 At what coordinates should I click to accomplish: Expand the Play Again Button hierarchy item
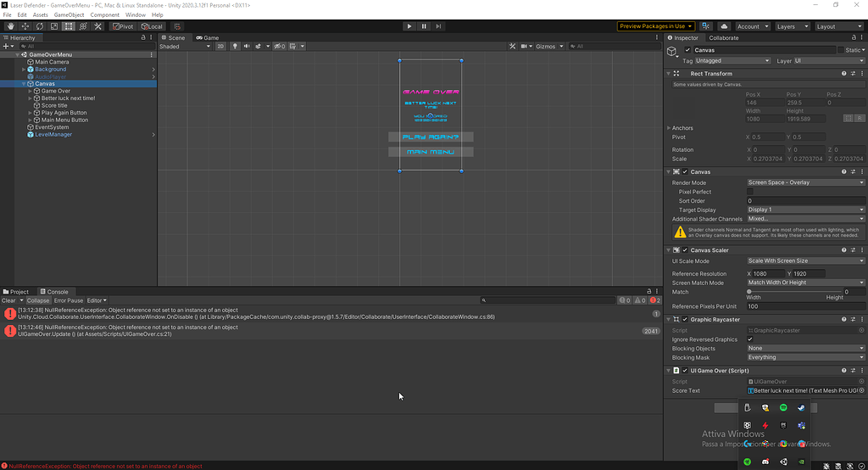tap(31, 113)
